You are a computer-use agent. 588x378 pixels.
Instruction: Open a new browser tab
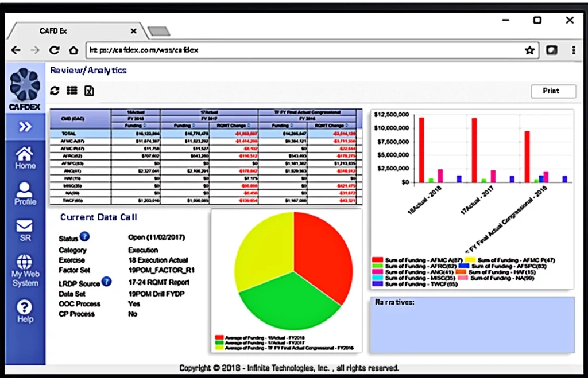coord(158,31)
